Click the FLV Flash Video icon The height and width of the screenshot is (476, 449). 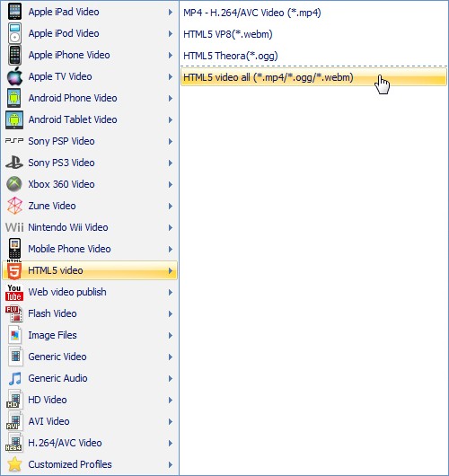click(x=14, y=313)
